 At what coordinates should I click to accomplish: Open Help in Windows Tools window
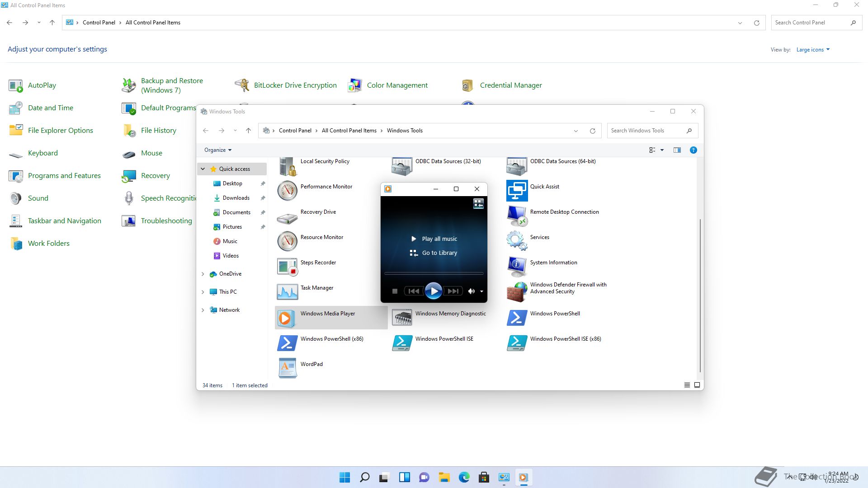693,150
